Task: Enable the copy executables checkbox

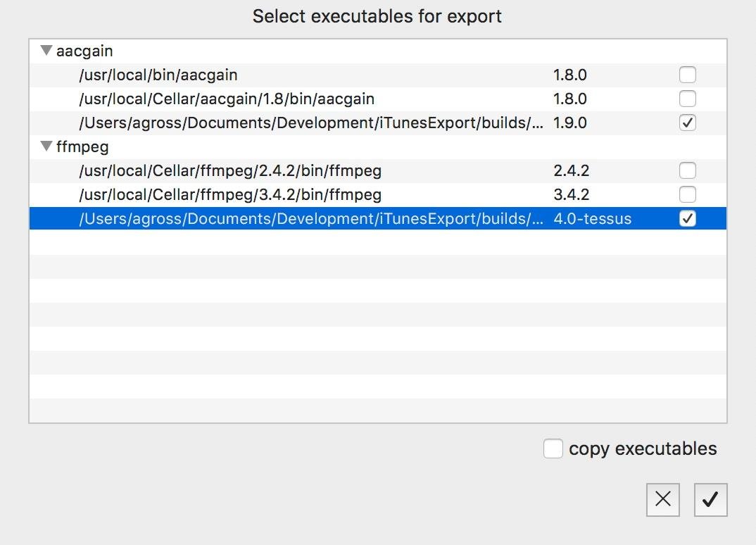Action: point(553,449)
